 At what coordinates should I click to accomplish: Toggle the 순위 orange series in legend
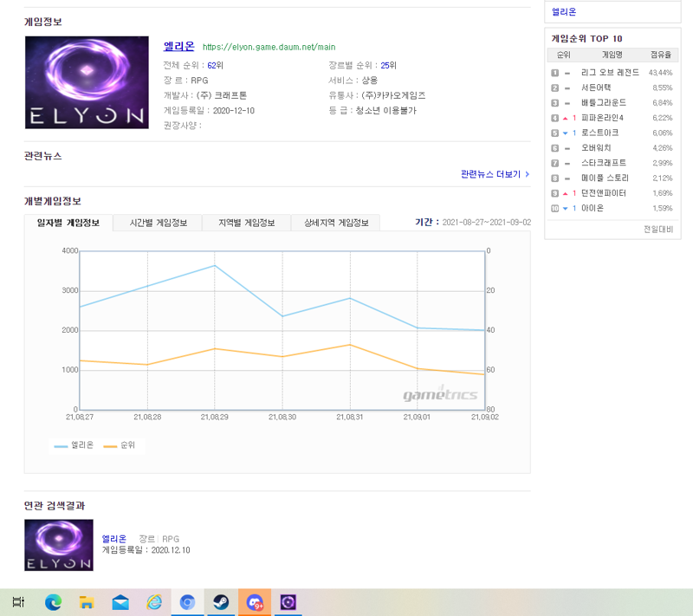click(x=119, y=445)
